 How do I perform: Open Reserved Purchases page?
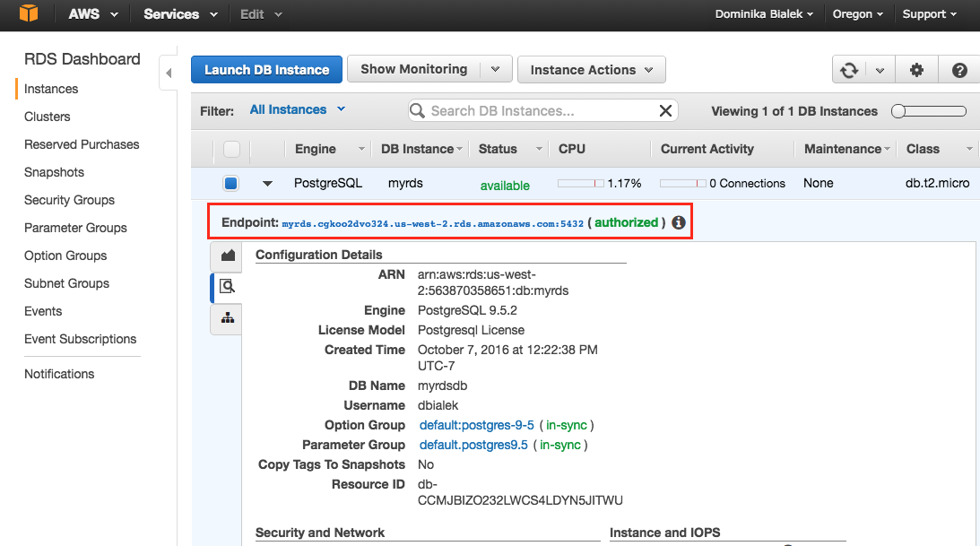pos(82,144)
